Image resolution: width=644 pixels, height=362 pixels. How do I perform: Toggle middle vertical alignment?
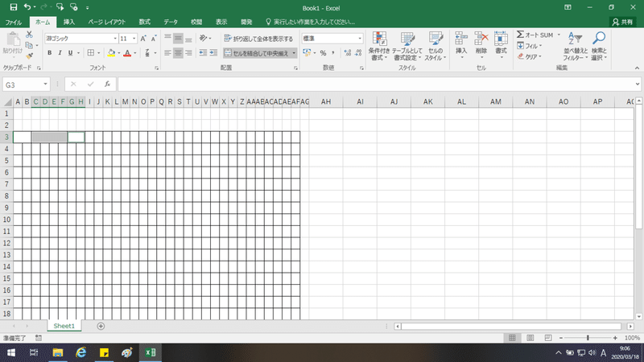click(178, 38)
